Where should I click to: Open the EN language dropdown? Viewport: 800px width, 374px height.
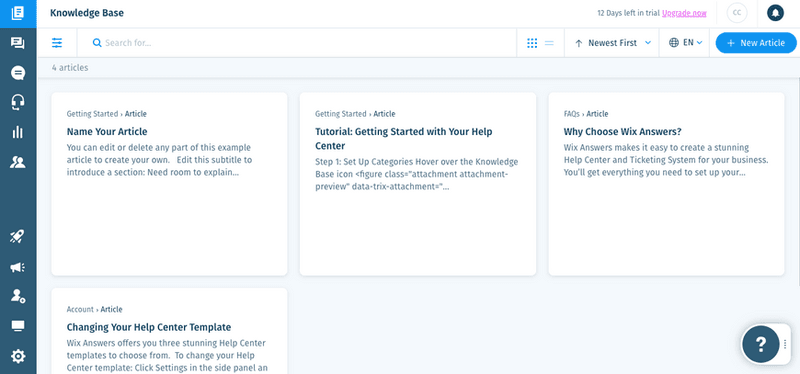pyautogui.click(x=685, y=43)
